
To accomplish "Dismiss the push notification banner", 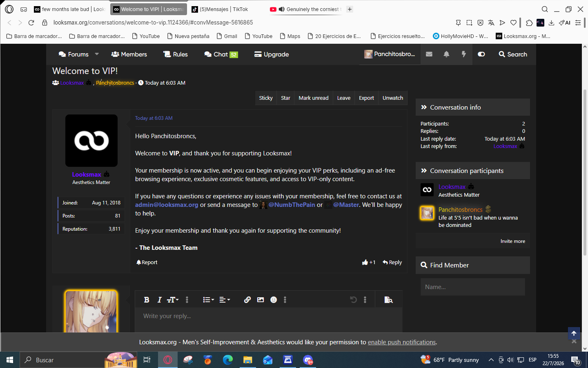I will coord(574,342).
